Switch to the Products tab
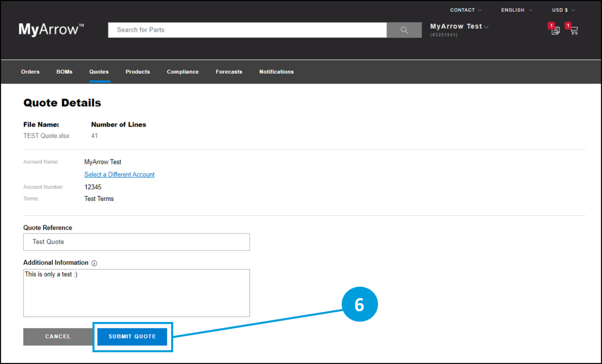The image size is (602, 364). click(x=138, y=72)
